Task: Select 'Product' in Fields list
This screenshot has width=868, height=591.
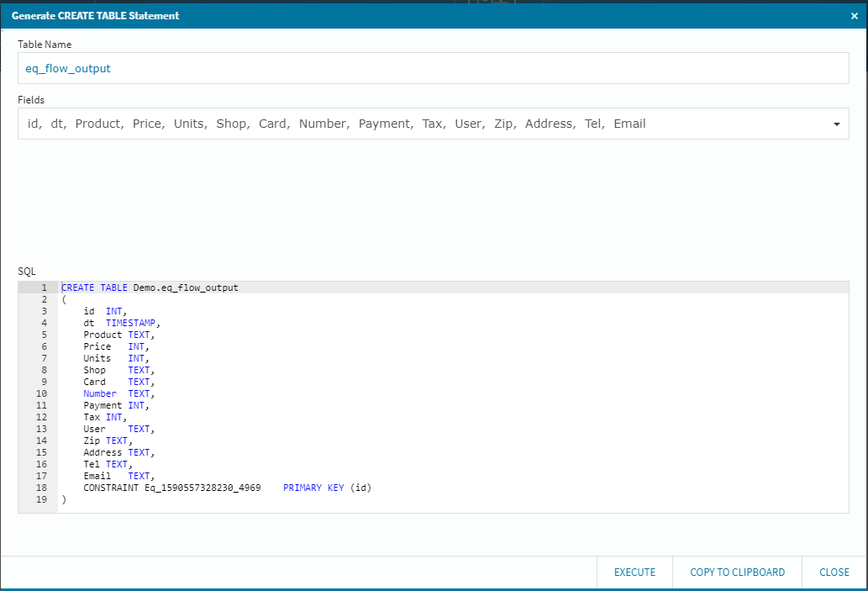Action: pyautogui.click(x=98, y=124)
